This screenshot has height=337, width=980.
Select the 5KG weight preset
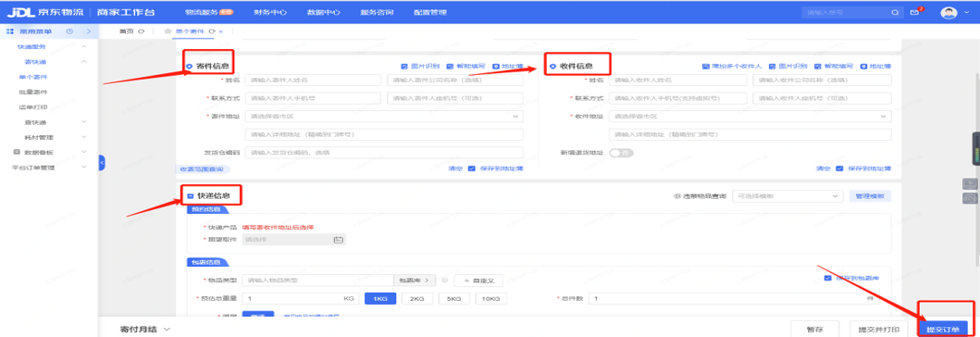click(453, 299)
